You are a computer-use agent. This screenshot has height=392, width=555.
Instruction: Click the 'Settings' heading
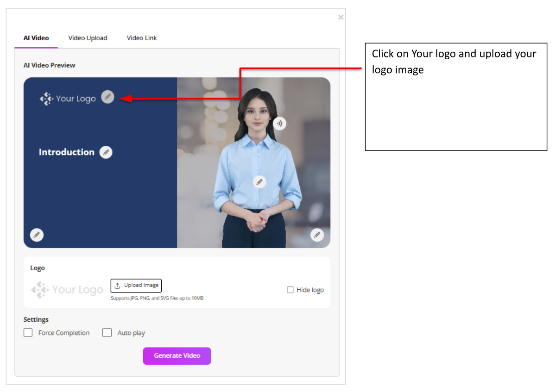tap(36, 319)
